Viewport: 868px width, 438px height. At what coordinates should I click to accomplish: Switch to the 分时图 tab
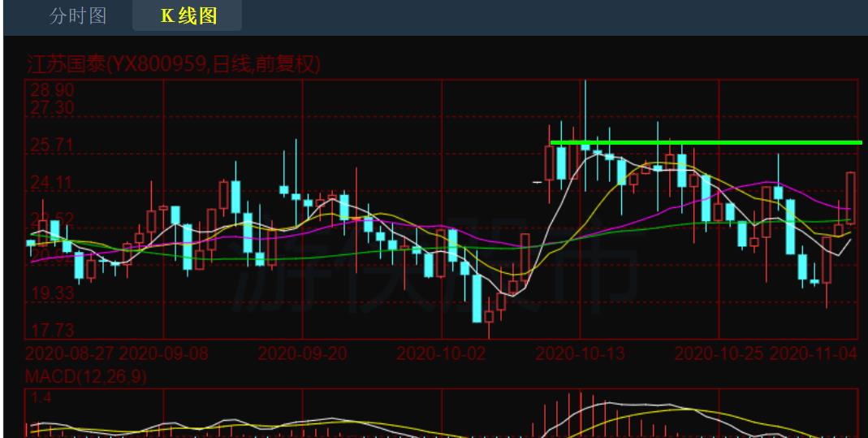[77, 15]
